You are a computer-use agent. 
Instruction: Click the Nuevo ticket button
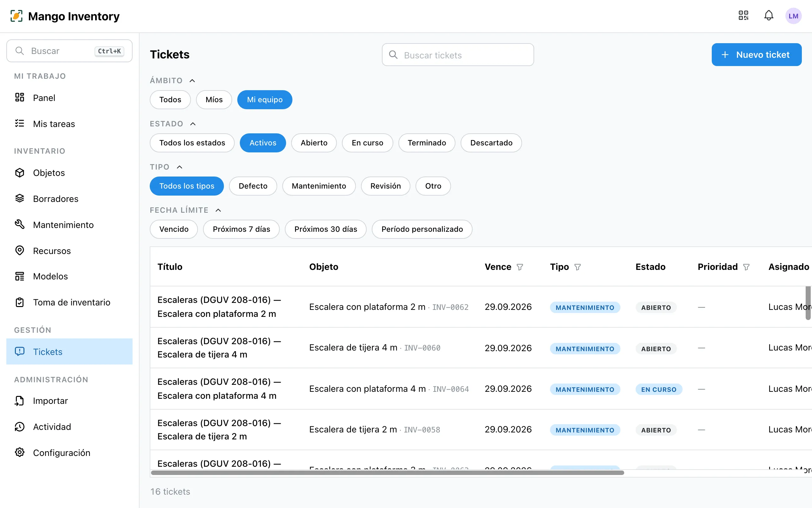[756, 55]
